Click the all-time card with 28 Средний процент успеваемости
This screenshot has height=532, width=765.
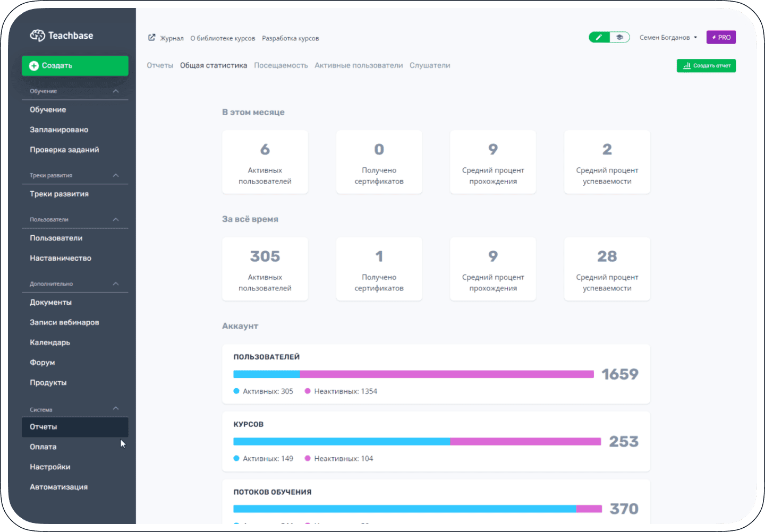click(x=607, y=269)
